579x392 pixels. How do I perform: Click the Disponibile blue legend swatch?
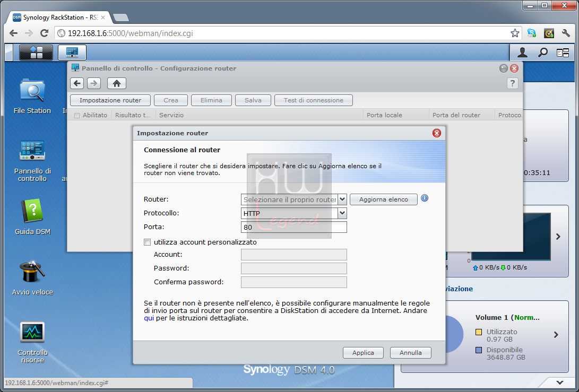coord(479,350)
